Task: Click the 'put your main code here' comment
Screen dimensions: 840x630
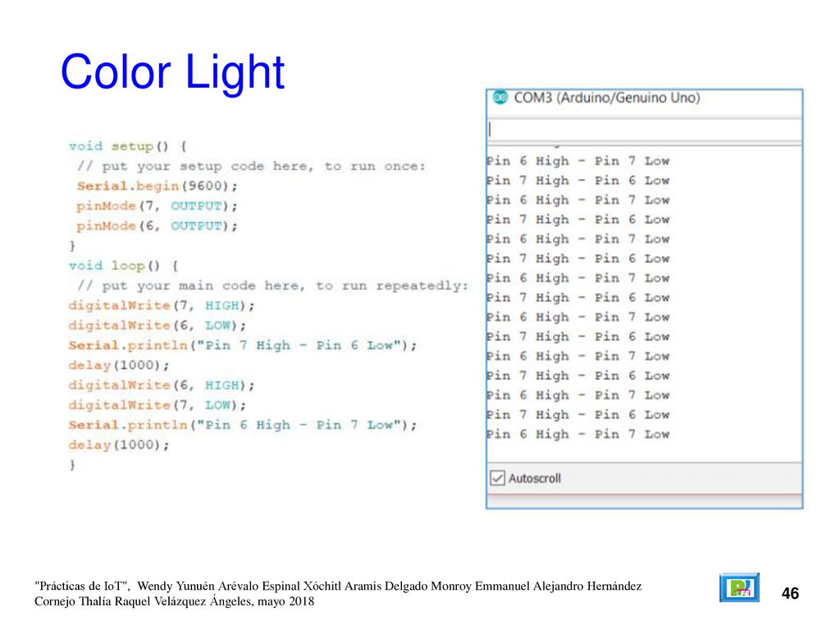Action: (x=272, y=285)
